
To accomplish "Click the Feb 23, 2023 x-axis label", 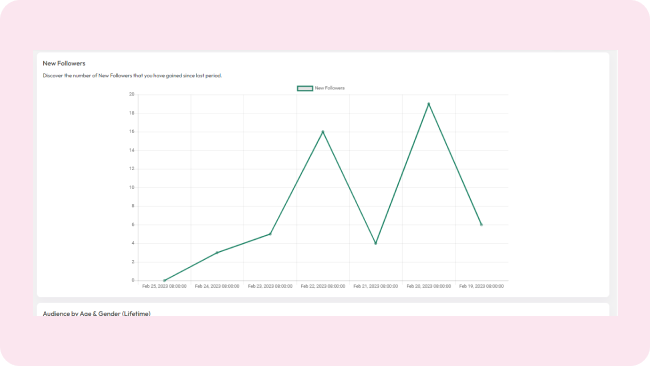I will [270, 286].
